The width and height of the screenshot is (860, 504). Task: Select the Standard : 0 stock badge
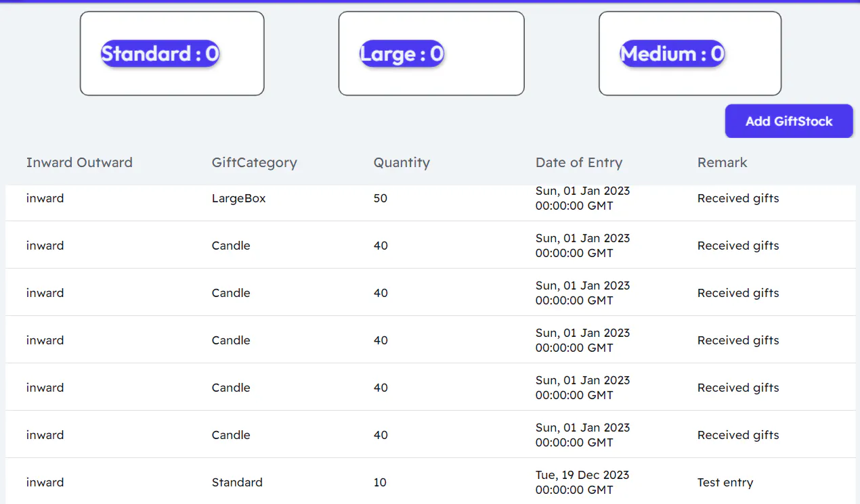click(x=160, y=53)
